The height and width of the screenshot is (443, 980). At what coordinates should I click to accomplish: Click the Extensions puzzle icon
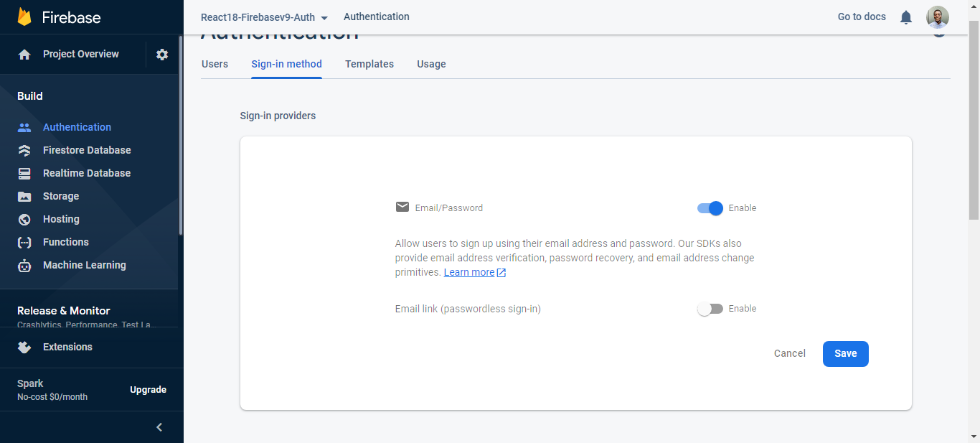coord(24,347)
